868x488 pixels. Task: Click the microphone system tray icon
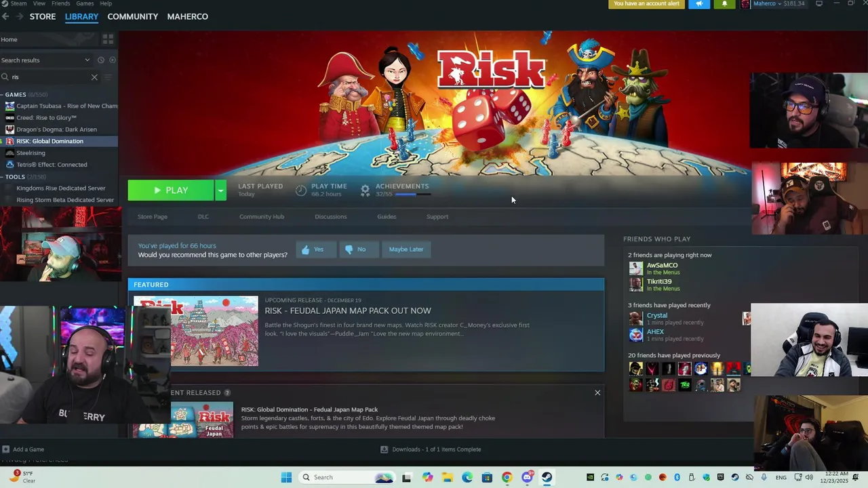click(764, 477)
